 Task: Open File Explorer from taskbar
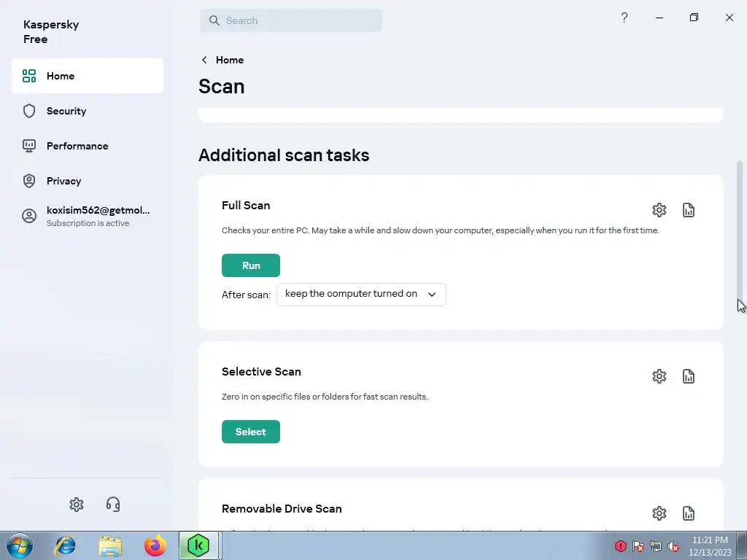tap(110, 545)
